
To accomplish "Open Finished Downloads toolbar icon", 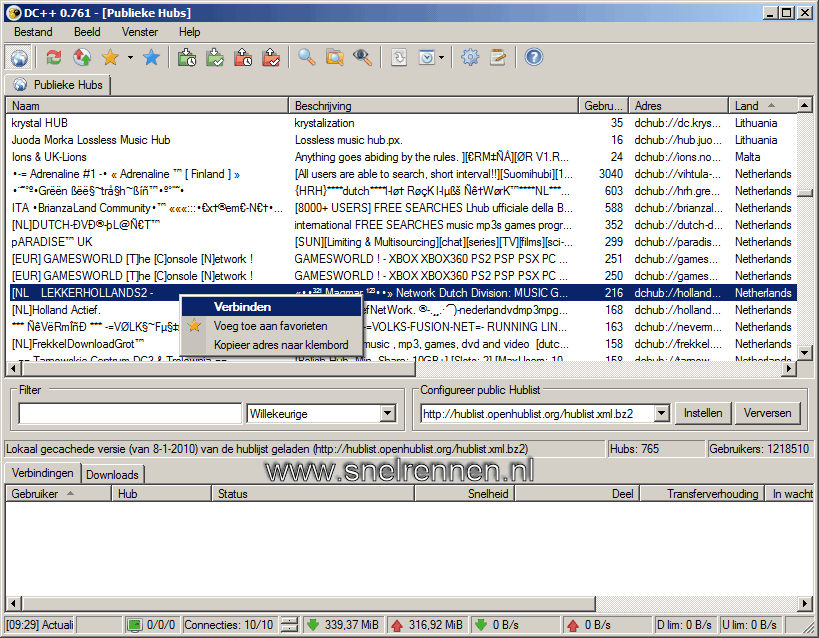I will point(215,57).
